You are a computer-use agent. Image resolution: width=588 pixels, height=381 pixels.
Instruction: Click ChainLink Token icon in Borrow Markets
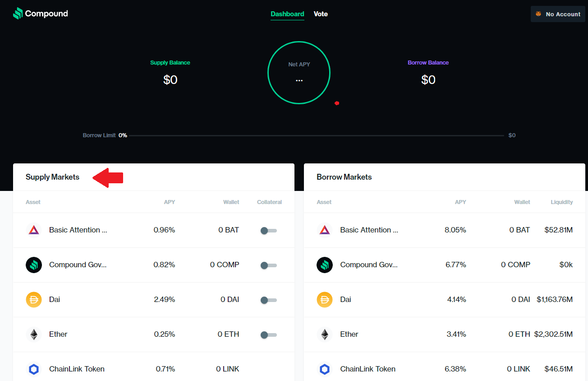[325, 369]
